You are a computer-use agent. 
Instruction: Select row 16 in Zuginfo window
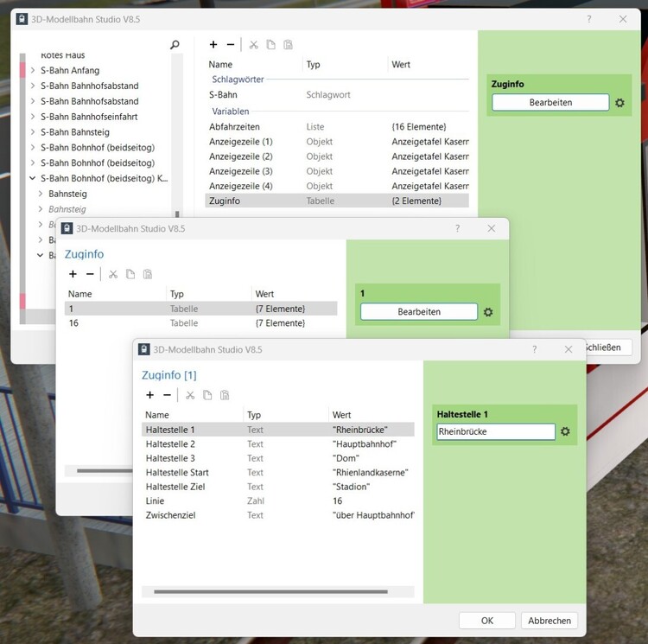[x=200, y=322]
